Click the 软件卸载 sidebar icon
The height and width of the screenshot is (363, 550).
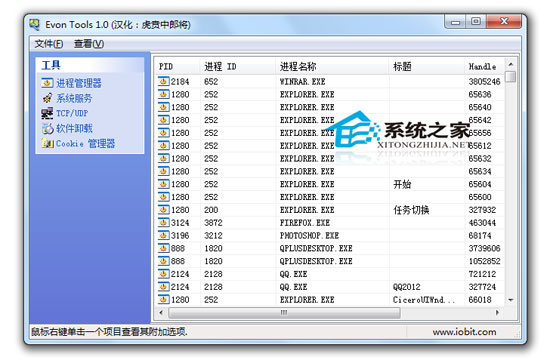pyautogui.click(x=47, y=128)
